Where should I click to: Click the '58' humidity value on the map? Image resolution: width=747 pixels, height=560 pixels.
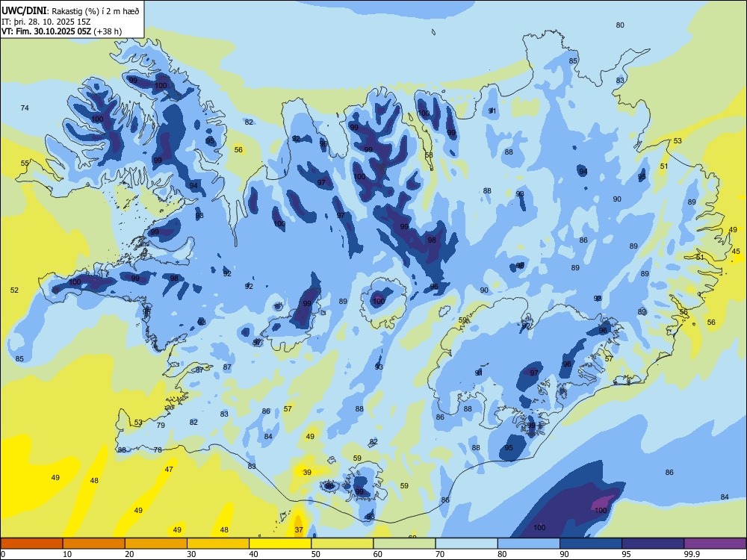point(429,155)
